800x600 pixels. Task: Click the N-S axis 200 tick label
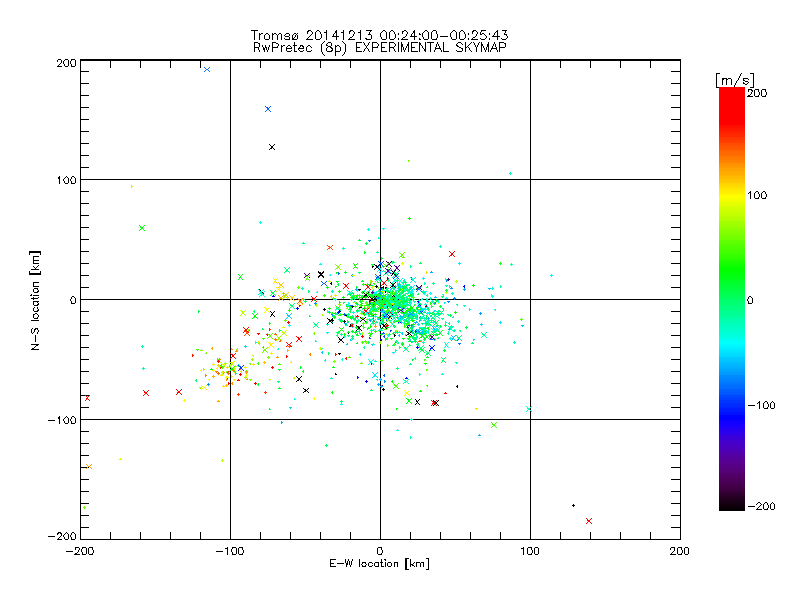tap(66, 63)
